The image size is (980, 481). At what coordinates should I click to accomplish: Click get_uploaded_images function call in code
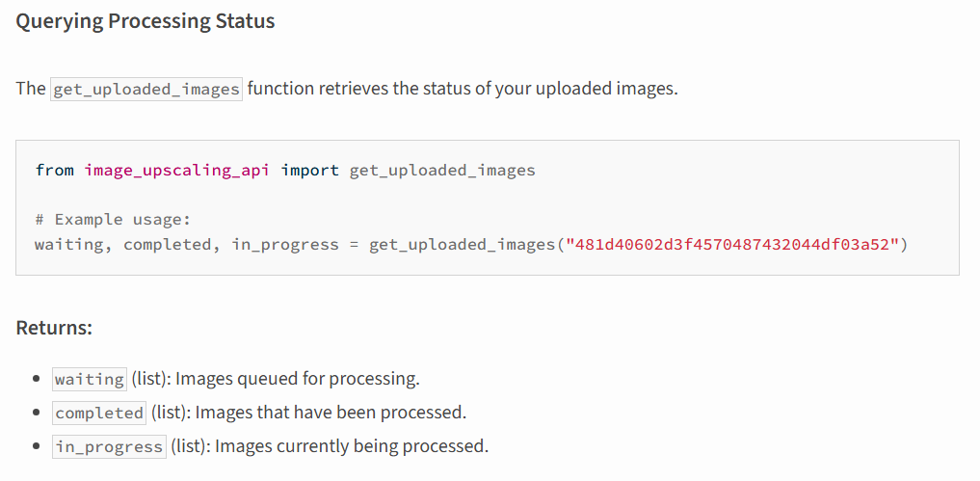coord(462,245)
